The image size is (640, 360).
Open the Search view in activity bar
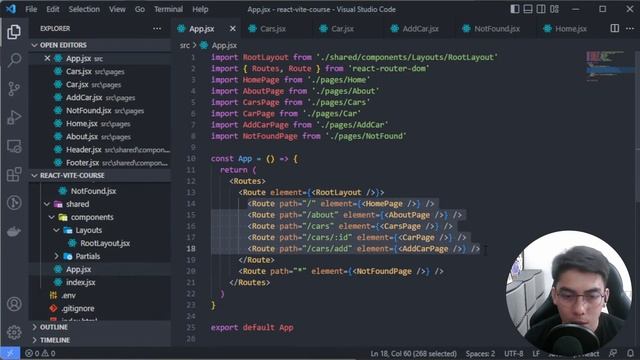coord(14,60)
